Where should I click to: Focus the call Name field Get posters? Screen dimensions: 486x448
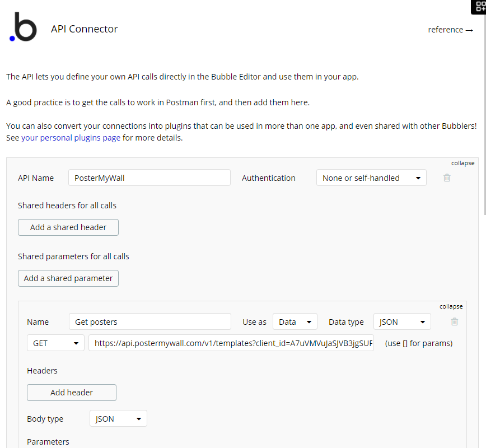click(150, 321)
